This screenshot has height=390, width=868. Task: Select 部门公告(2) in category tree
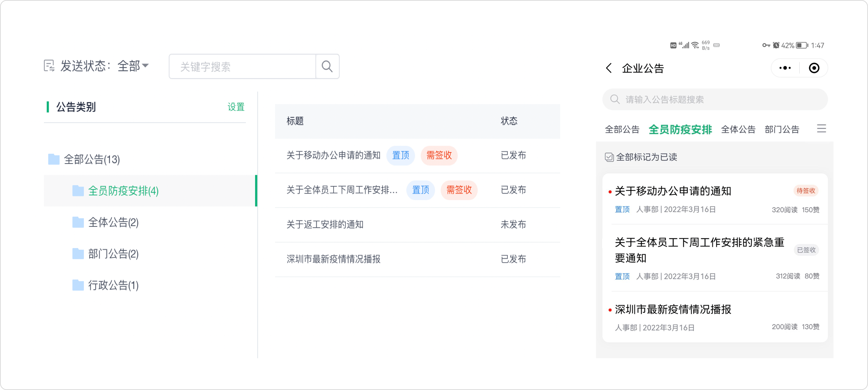coord(113,254)
